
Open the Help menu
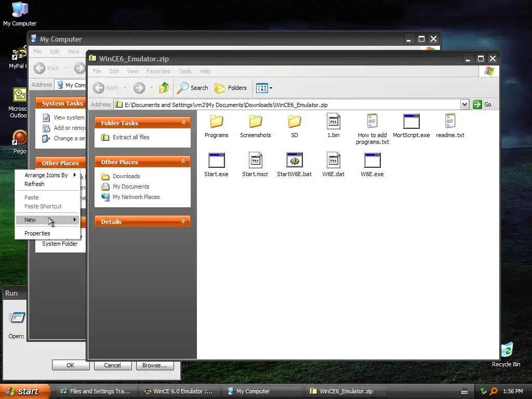point(205,71)
